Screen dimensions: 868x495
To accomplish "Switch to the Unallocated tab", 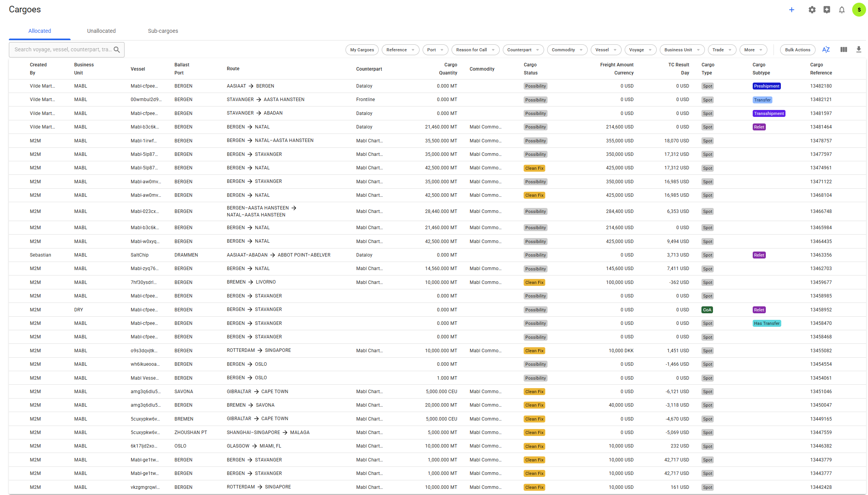I will (x=101, y=31).
